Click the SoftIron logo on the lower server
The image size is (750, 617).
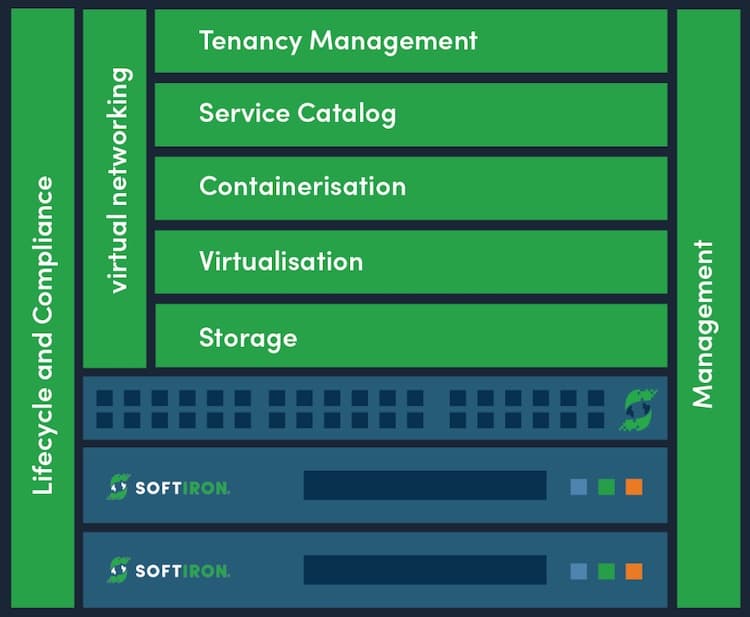click(x=168, y=571)
